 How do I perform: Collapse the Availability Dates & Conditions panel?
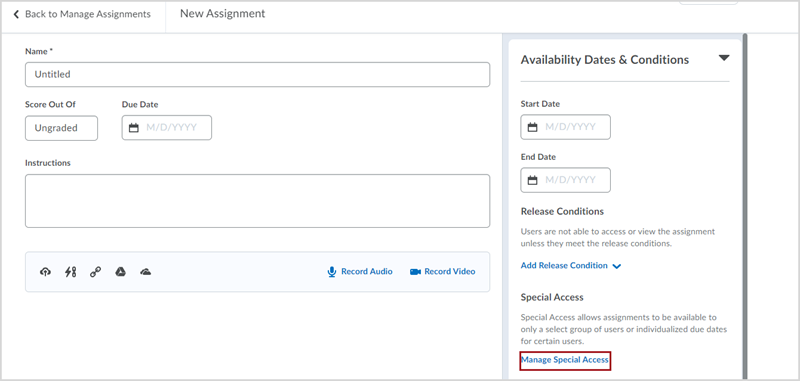coord(724,58)
